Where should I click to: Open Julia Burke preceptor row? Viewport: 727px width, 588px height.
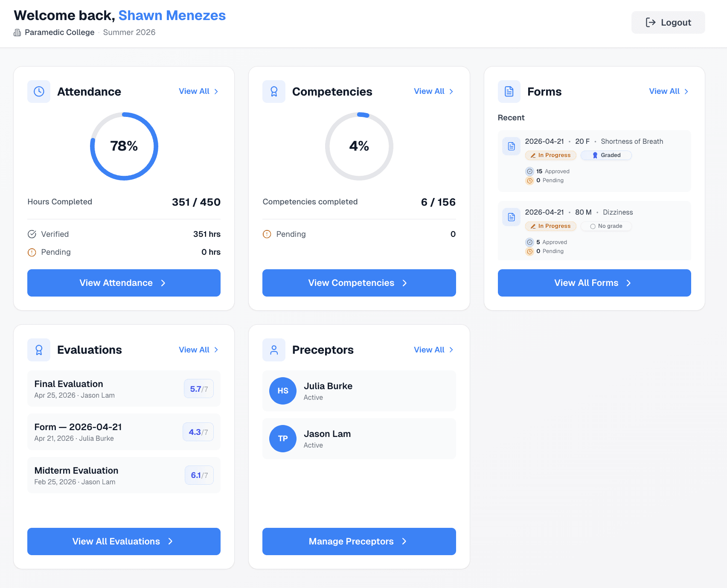(x=359, y=391)
